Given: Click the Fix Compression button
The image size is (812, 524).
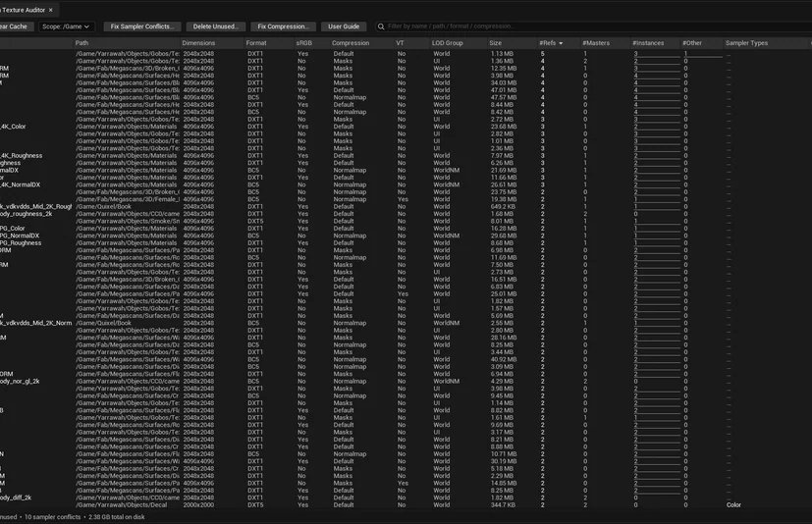Looking at the screenshot, I should [x=284, y=26].
